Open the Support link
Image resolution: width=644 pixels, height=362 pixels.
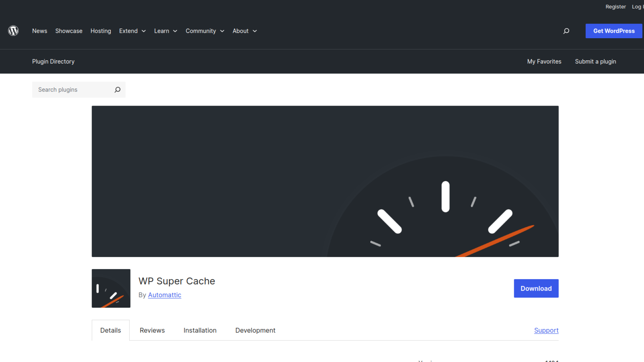pyautogui.click(x=546, y=330)
